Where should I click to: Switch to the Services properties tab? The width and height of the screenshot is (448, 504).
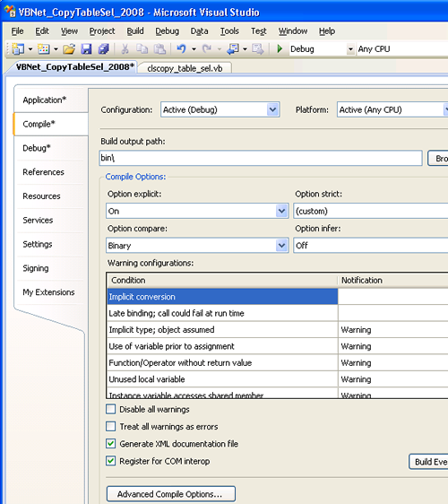click(x=51, y=221)
